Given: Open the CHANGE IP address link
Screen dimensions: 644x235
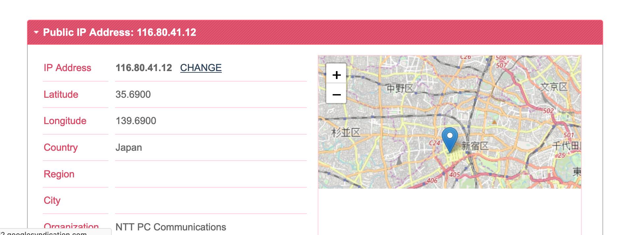Looking at the screenshot, I should (201, 68).
